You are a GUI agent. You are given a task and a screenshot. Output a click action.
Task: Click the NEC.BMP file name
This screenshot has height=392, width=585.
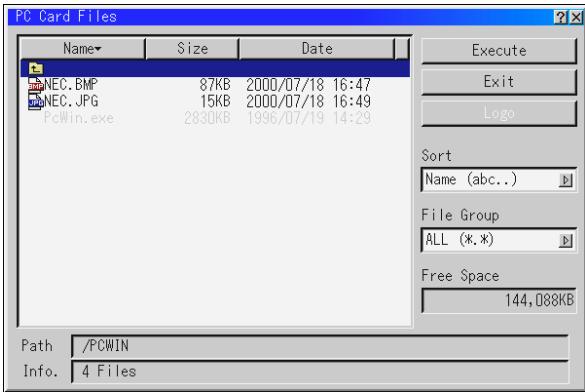click(x=71, y=85)
